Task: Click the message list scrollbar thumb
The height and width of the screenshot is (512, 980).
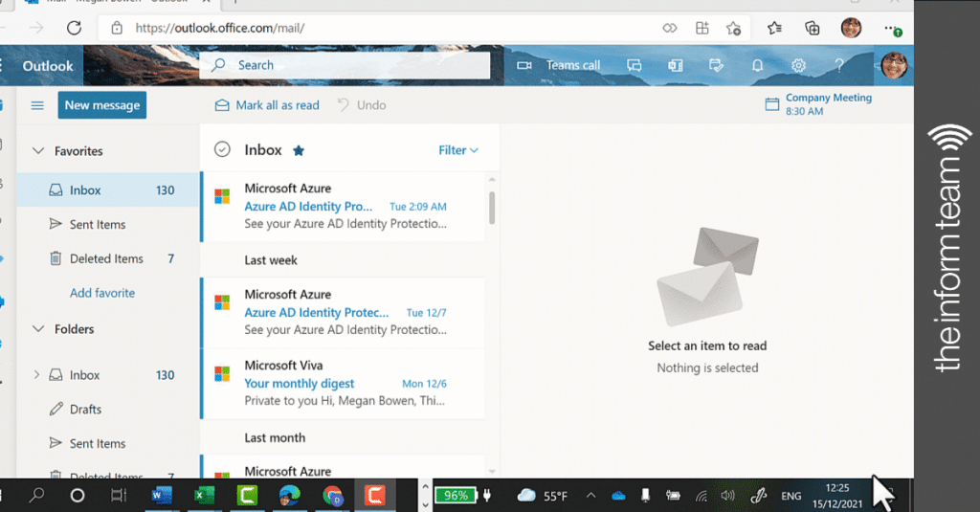Action: (492, 207)
